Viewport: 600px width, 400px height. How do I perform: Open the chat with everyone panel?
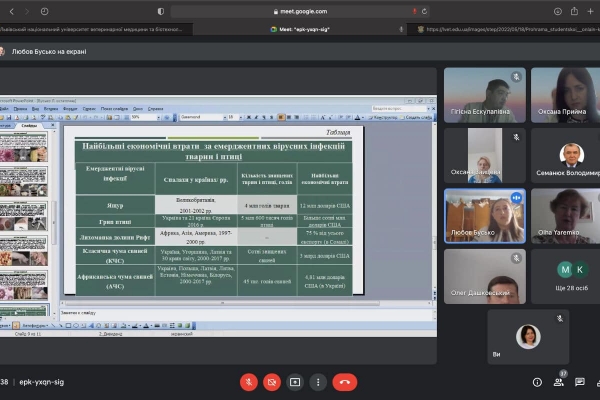tap(580, 382)
